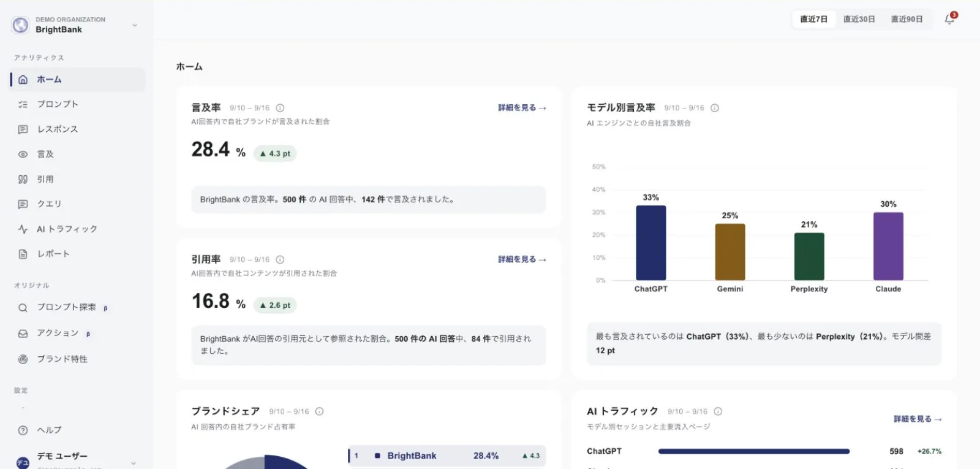Click the ▲ 4.3 pt badge
This screenshot has height=469, width=980.
[x=275, y=154]
